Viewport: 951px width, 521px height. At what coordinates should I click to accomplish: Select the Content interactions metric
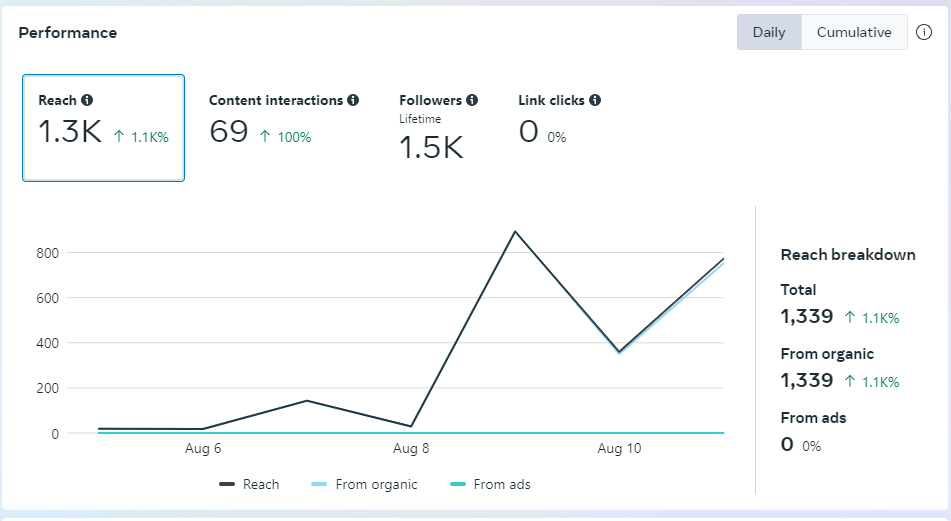coord(283,120)
